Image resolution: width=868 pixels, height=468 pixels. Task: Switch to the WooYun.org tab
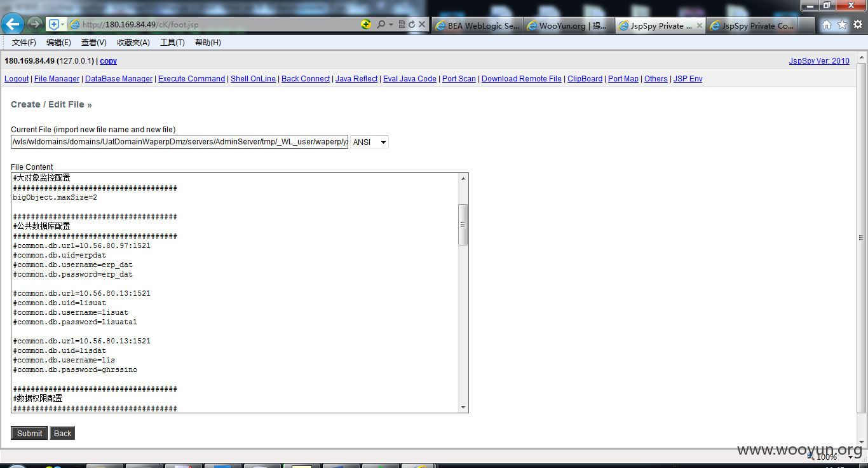pyautogui.click(x=569, y=26)
